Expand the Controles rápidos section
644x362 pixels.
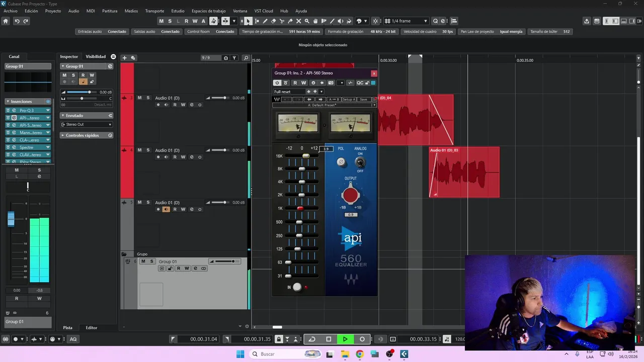[x=87, y=135]
